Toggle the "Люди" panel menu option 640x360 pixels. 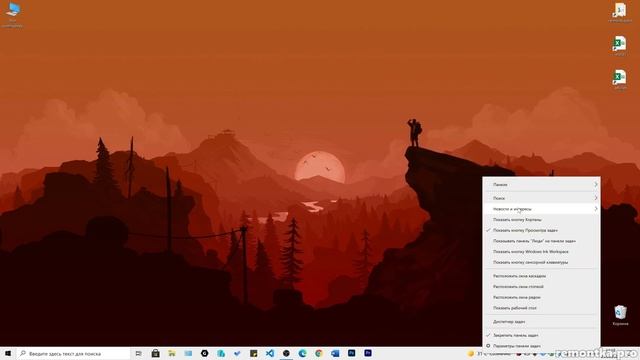(x=541, y=241)
